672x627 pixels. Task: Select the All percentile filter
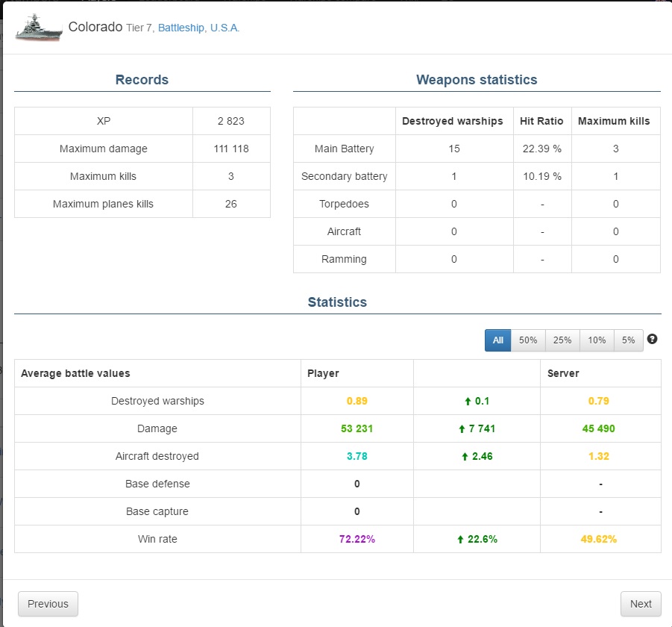[497, 340]
